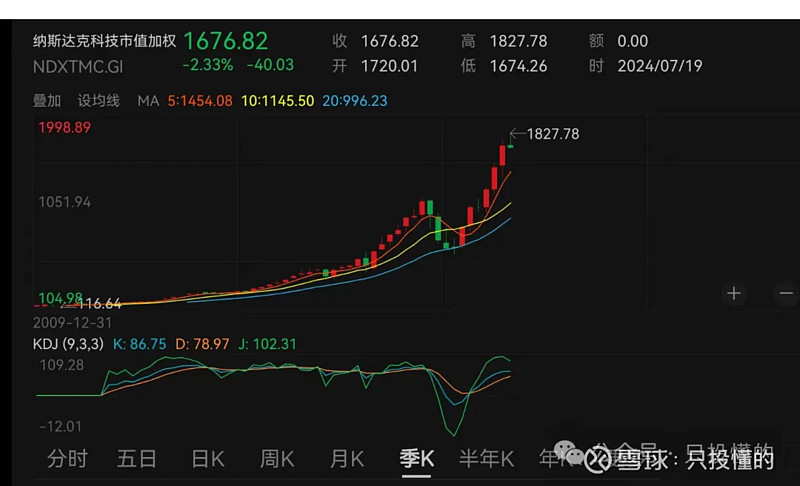The height and width of the screenshot is (486, 800).
Task: Switch to 五日 five-day tab
Action: 137,459
